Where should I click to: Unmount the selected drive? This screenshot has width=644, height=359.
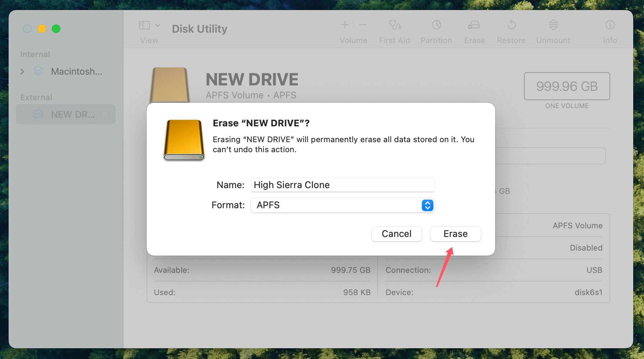tap(553, 31)
